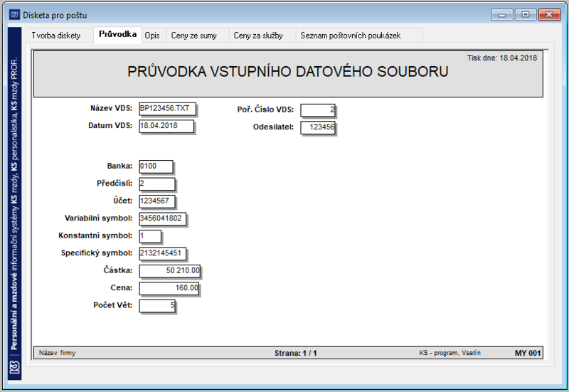Click the Banka field 0100
569x392 pixels.
coord(156,166)
